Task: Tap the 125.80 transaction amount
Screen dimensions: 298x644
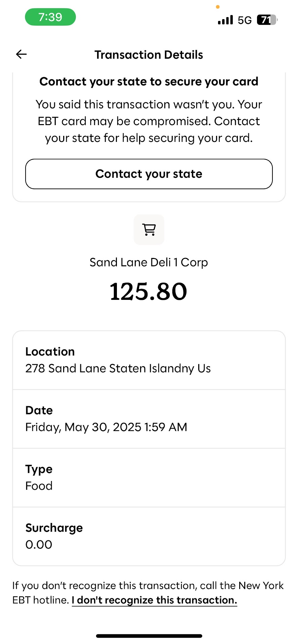Action: 148,291
